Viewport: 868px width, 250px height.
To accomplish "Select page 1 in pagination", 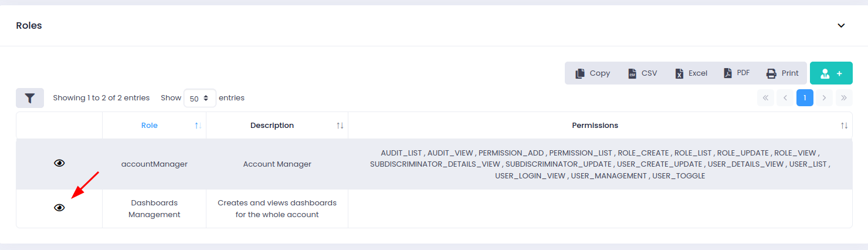I will (805, 98).
